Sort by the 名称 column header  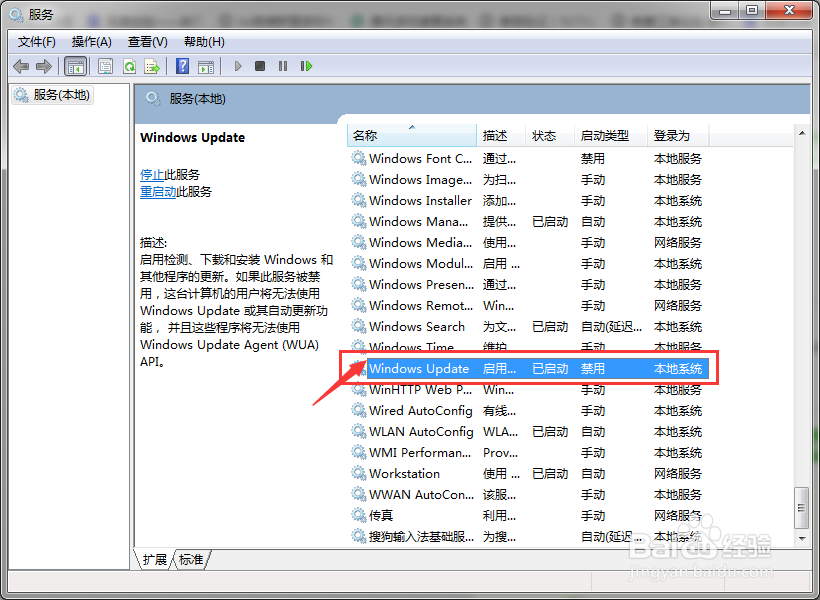point(412,135)
